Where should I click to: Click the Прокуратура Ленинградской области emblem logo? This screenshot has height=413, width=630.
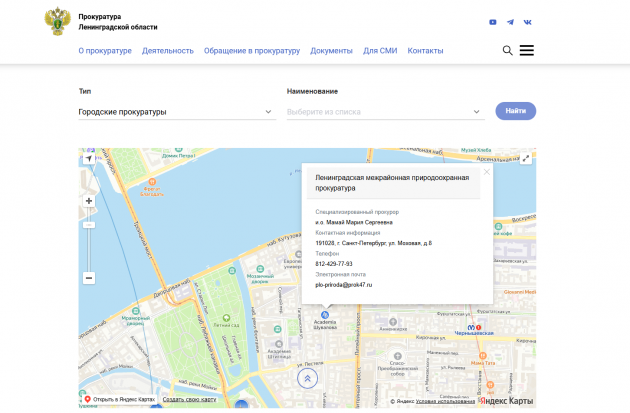tap(58, 21)
